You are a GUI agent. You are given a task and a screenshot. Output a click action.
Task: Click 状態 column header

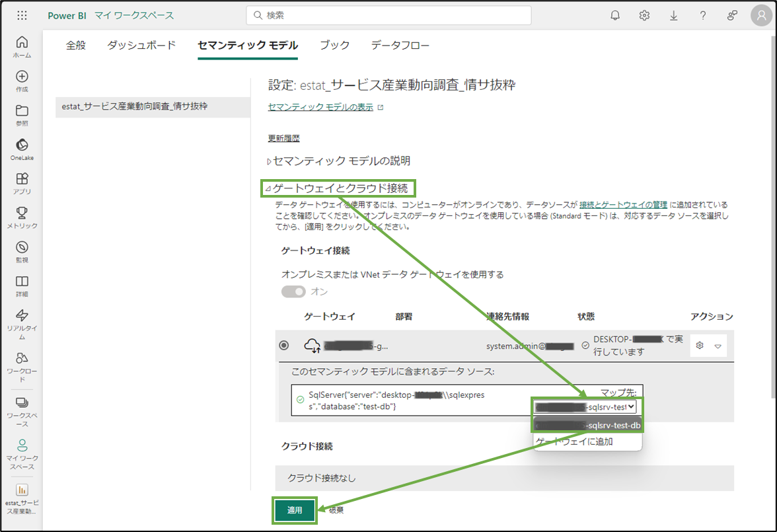tap(585, 317)
